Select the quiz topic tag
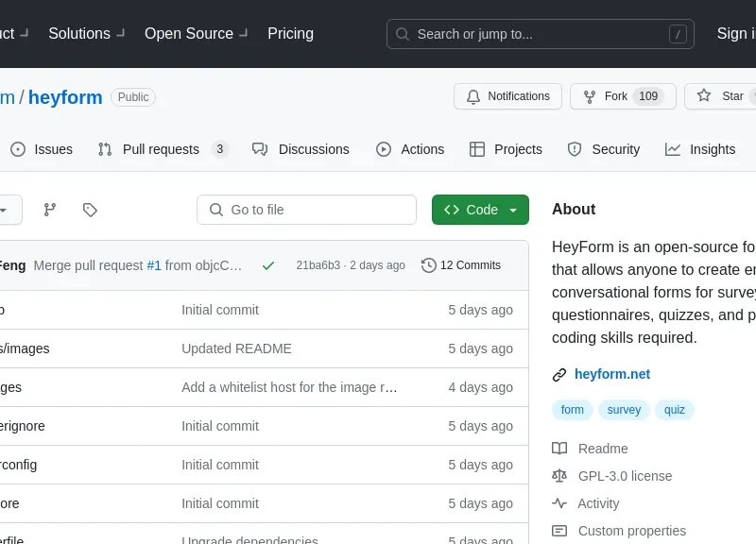The image size is (756, 544). click(x=674, y=410)
